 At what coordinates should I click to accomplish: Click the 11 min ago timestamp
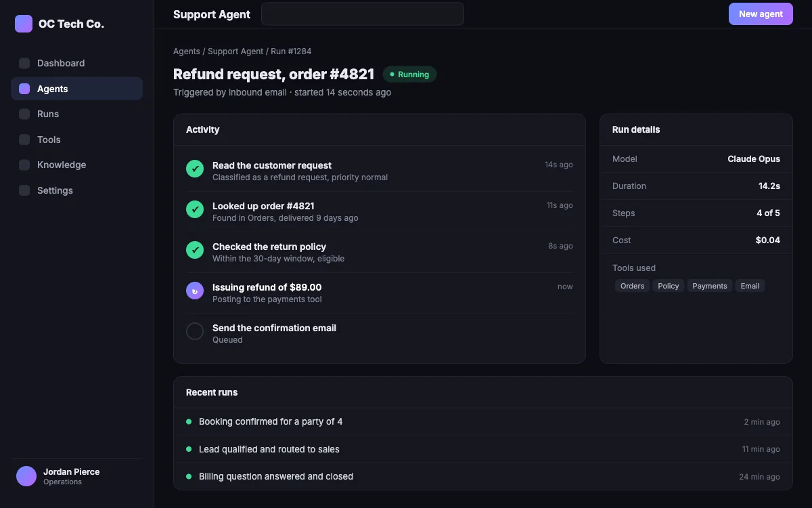(x=761, y=449)
